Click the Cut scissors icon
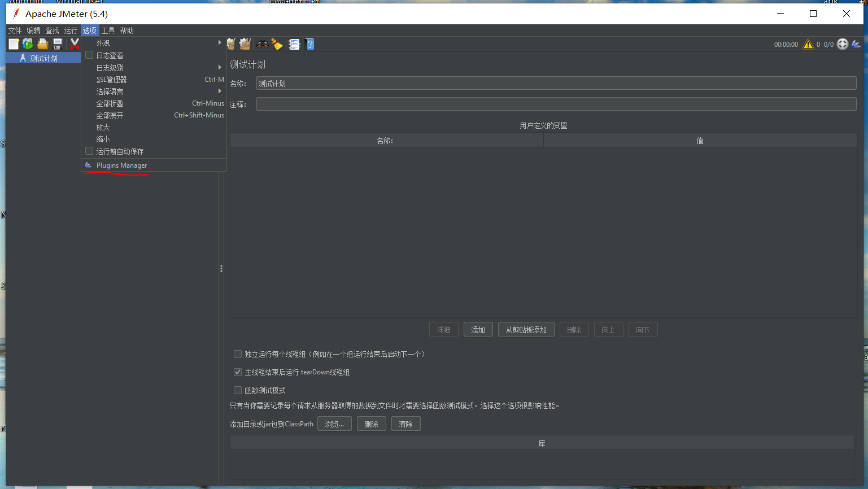Image resolution: width=868 pixels, height=489 pixels. (x=75, y=44)
